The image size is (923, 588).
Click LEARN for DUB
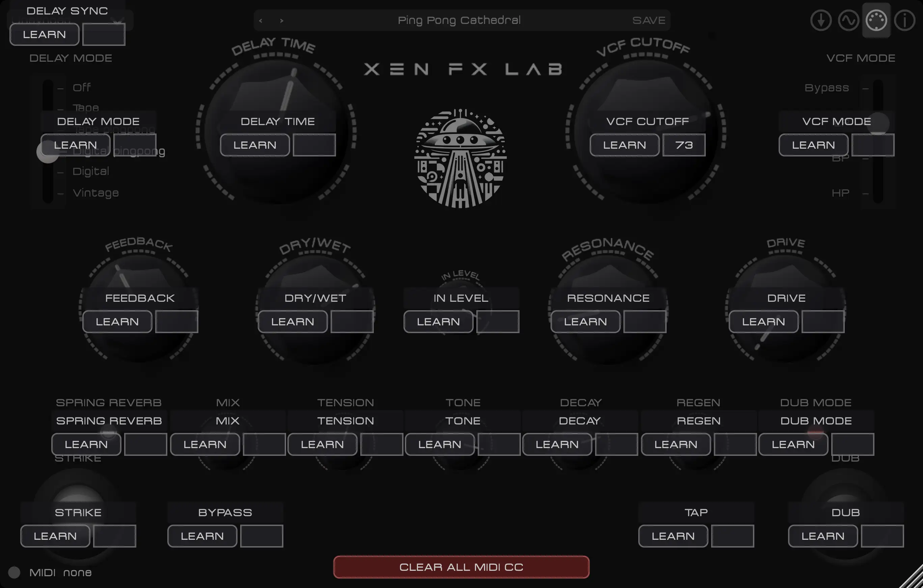click(x=823, y=536)
